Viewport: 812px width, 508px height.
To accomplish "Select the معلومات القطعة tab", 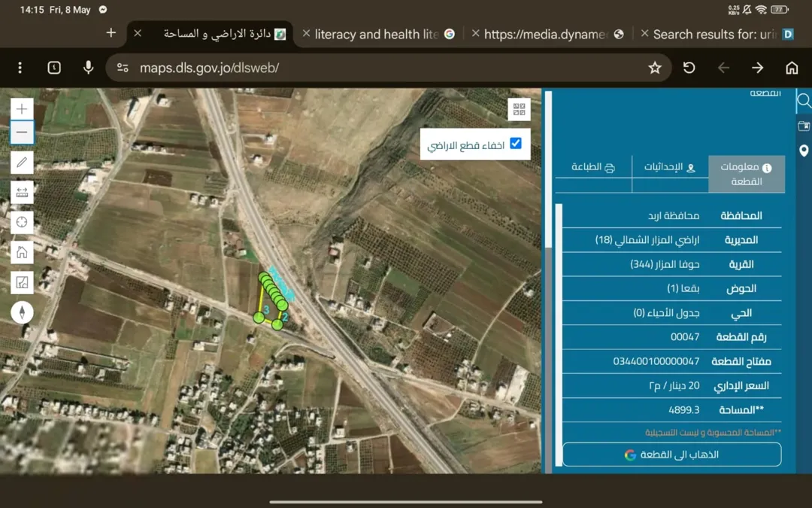I will 747,174.
